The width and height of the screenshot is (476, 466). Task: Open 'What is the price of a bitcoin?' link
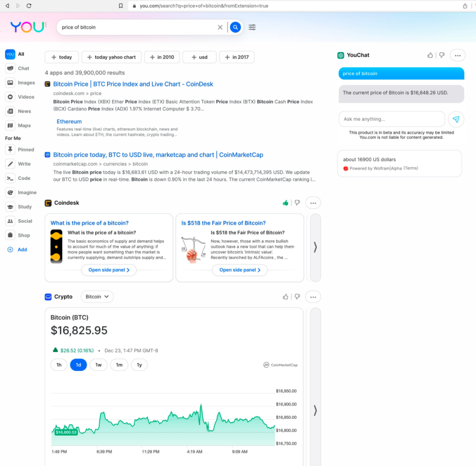[89, 223]
